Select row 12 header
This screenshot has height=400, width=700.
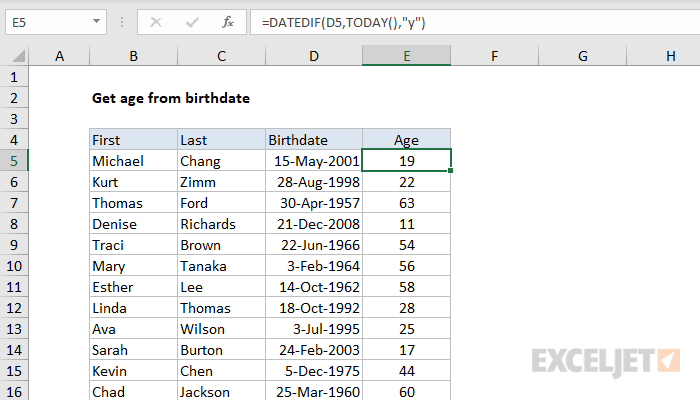pyautogui.click(x=14, y=308)
